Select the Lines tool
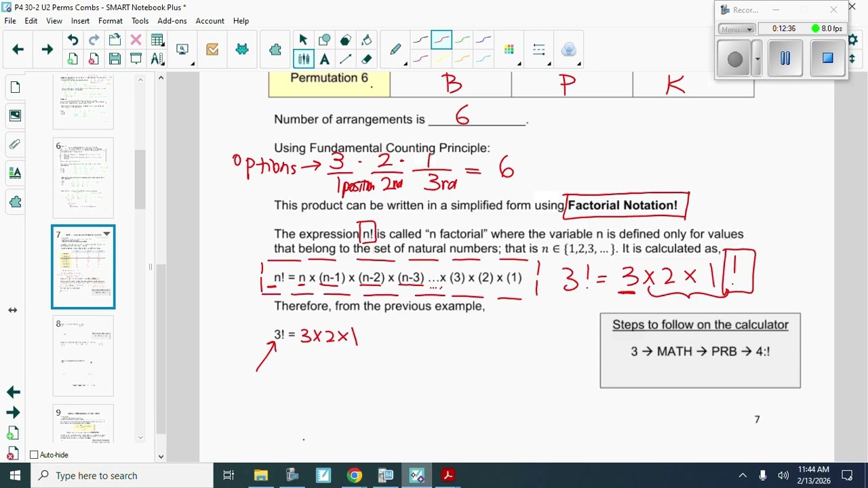 click(345, 59)
